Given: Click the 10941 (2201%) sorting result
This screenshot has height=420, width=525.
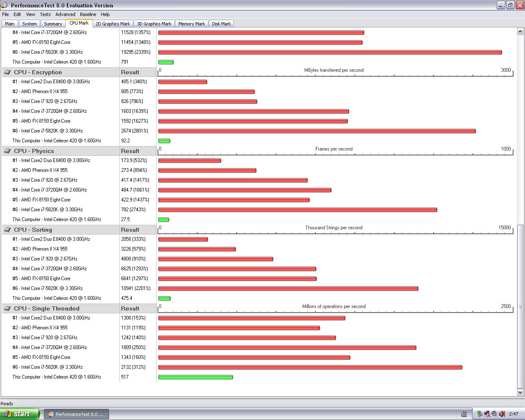Looking at the screenshot, I should click(136, 288).
